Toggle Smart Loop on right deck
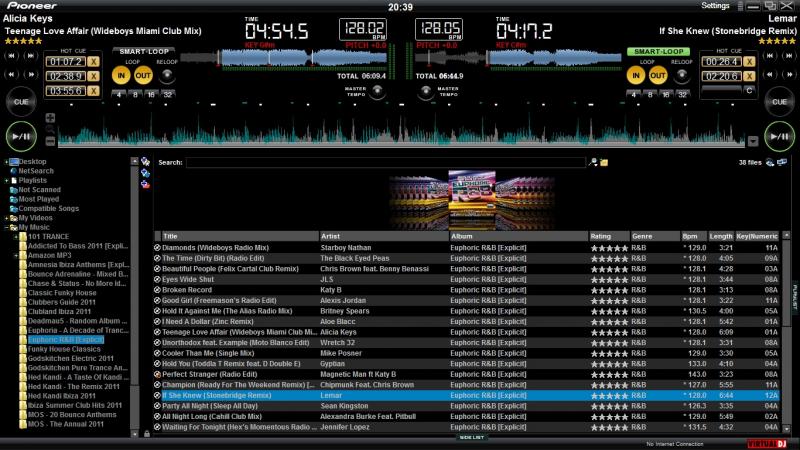The height and width of the screenshot is (450, 800). tap(658, 52)
